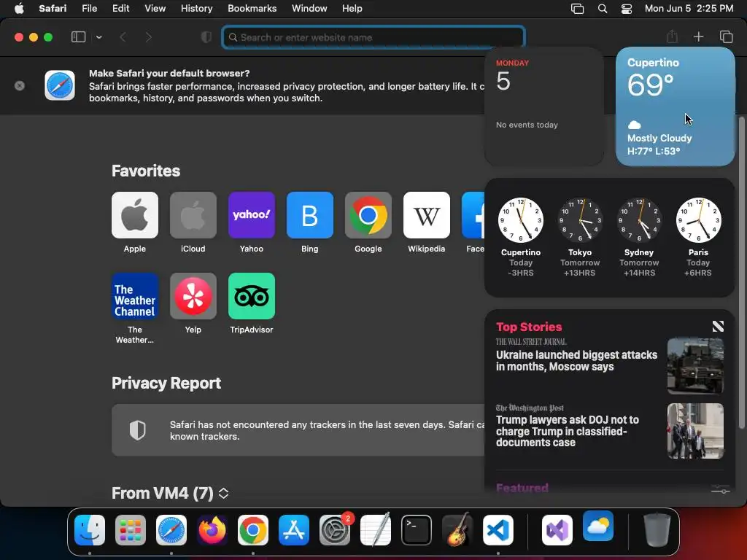The image size is (747, 560).
Task: Open Finder from the dock
Action: 90,530
